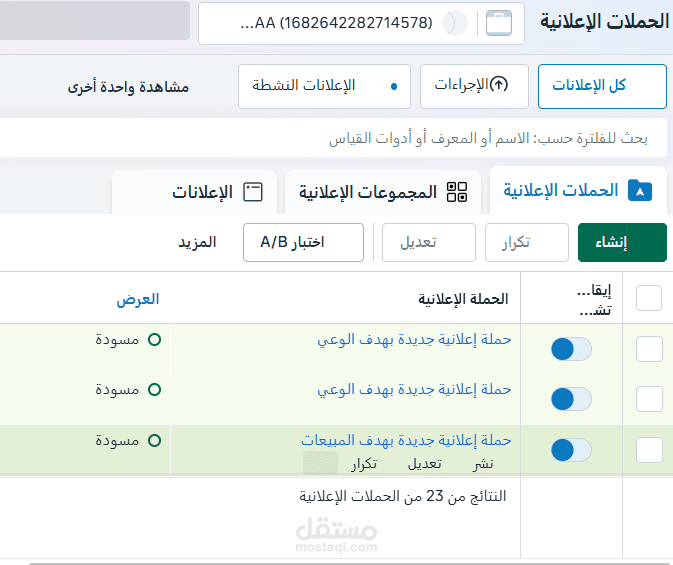Toggle the sales campaign (المبيعات) switch
The image size is (673, 565).
coord(571,450)
